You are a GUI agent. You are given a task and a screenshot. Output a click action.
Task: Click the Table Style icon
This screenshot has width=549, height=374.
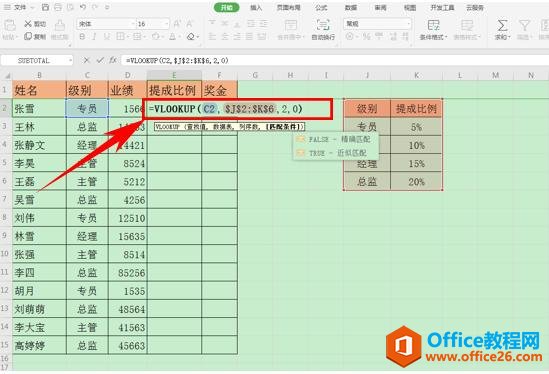467,25
